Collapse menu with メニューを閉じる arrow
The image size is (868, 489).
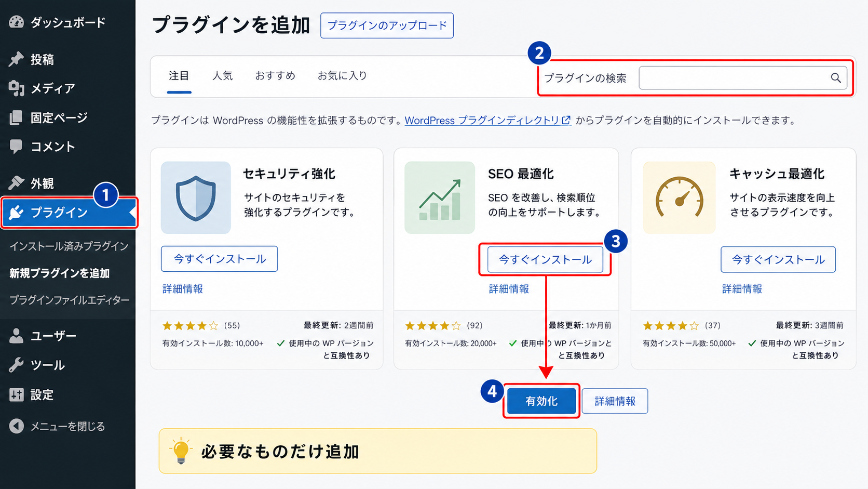(x=17, y=426)
